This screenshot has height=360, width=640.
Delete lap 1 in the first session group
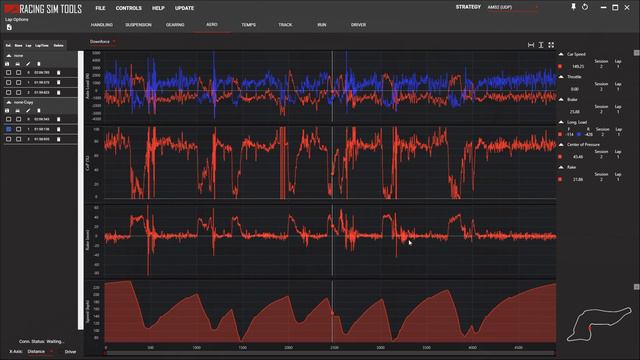(58, 82)
